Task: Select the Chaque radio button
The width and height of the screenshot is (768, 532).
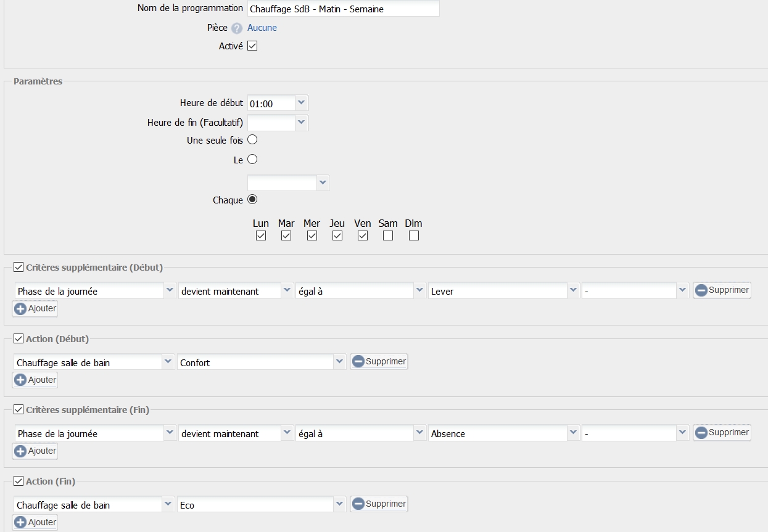Action: (252, 199)
